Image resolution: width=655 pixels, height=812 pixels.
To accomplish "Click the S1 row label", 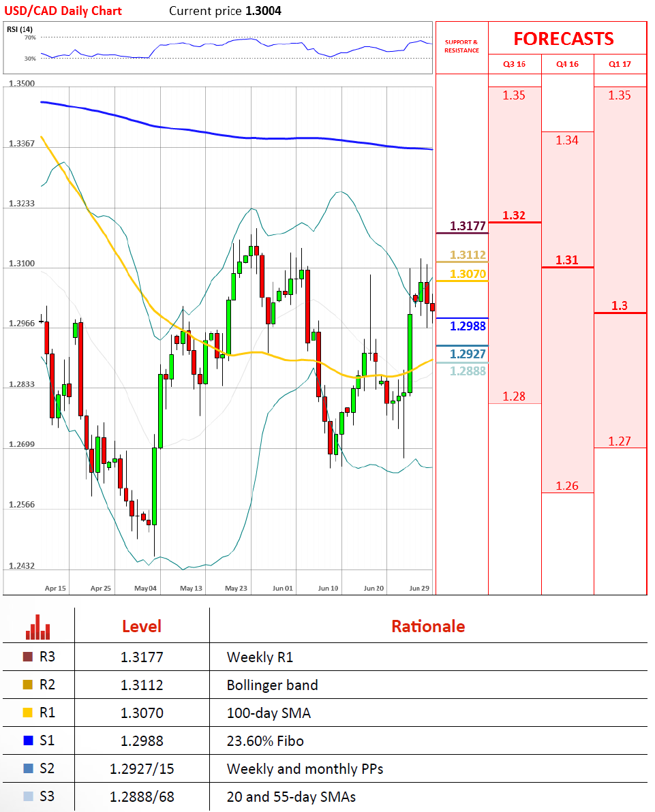I will [x=47, y=740].
